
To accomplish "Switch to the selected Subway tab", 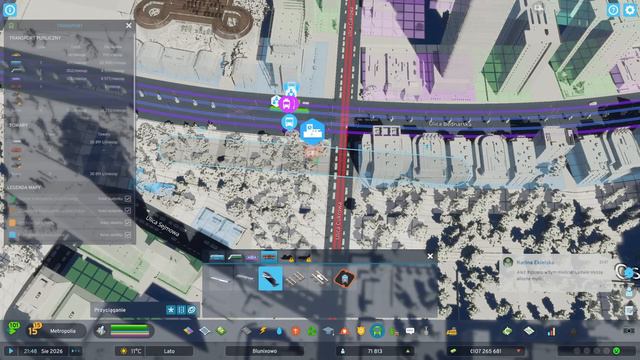I will (269, 257).
